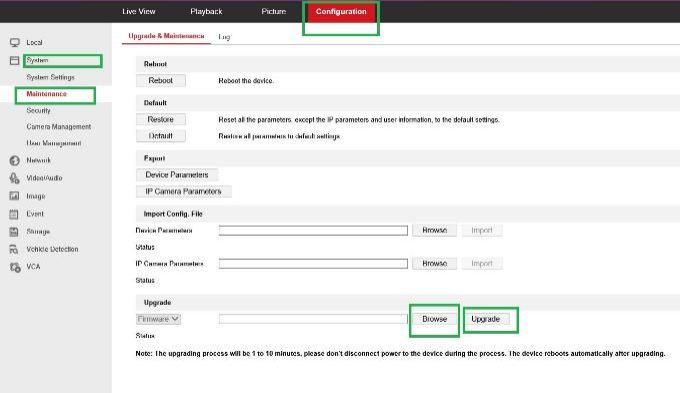Image resolution: width=680 pixels, height=393 pixels.
Task: Click the Vehicle Detection icon
Action: 14,249
